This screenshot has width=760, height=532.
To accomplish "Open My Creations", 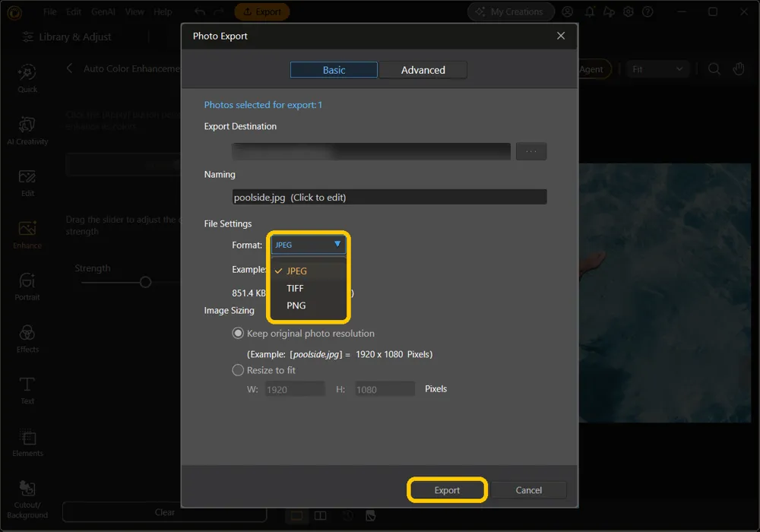I will pyautogui.click(x=511, y=11).
